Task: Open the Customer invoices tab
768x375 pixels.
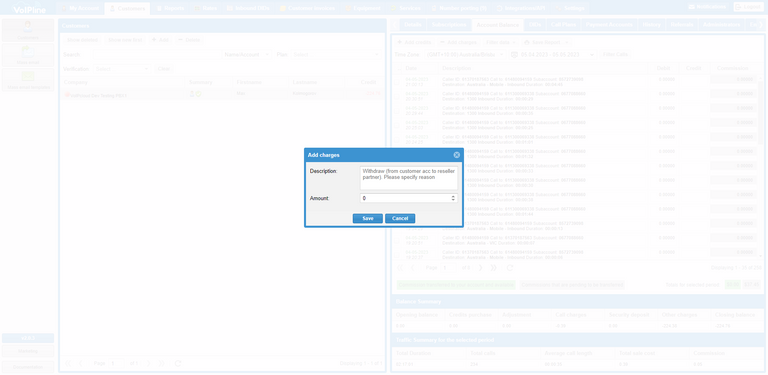Action: point(307,8)
